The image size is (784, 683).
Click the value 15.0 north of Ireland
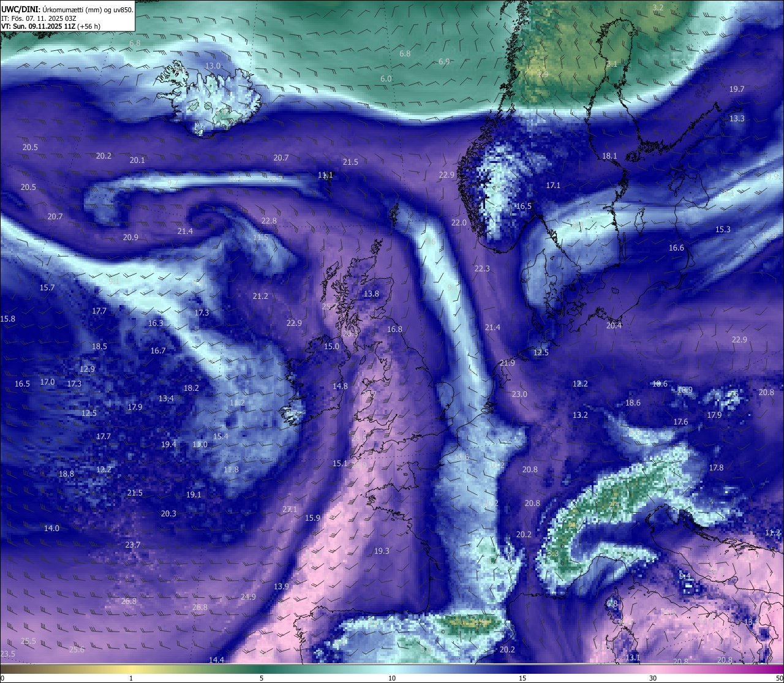point(331,346)
